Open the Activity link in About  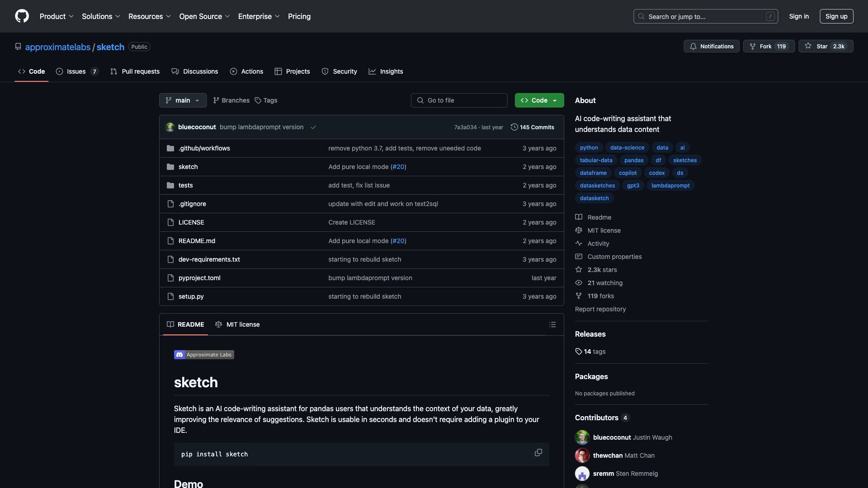592,244
